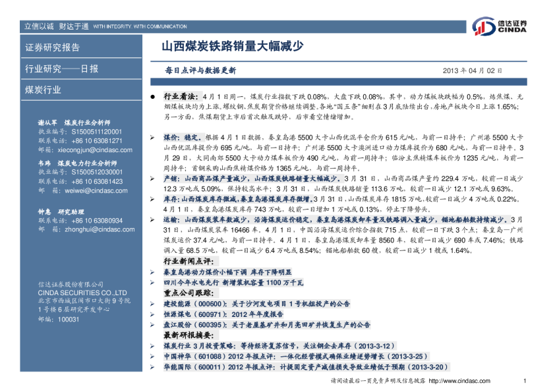Select the 行业研究——日报 sidebar header
The width and height of the screenshot is (555, 392).
coord(61,69)
